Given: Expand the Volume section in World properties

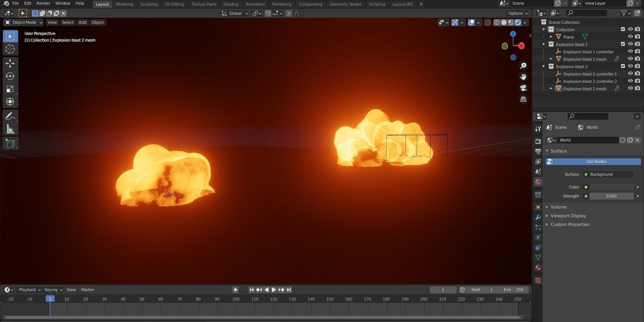Looking at the screenshot, I should 547,207.
